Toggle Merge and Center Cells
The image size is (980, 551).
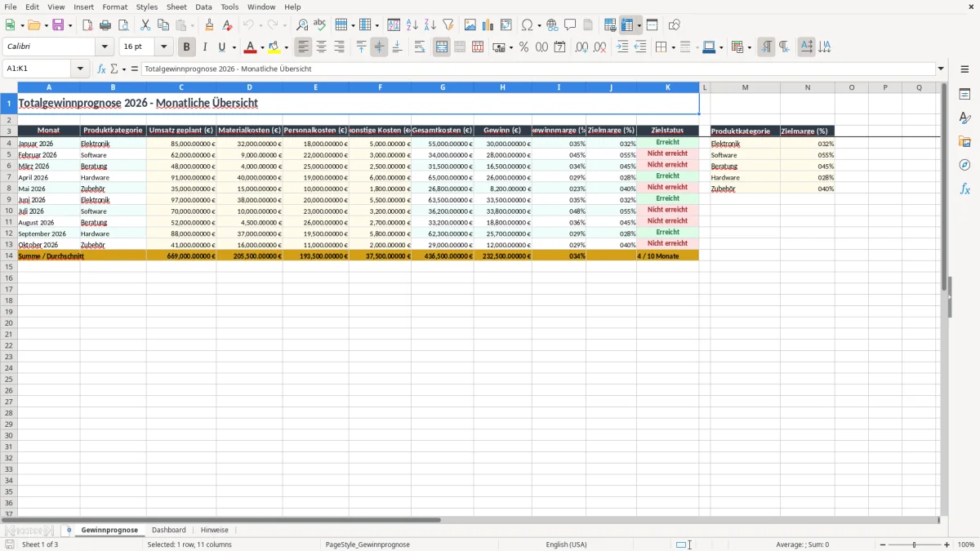point(442,47)
